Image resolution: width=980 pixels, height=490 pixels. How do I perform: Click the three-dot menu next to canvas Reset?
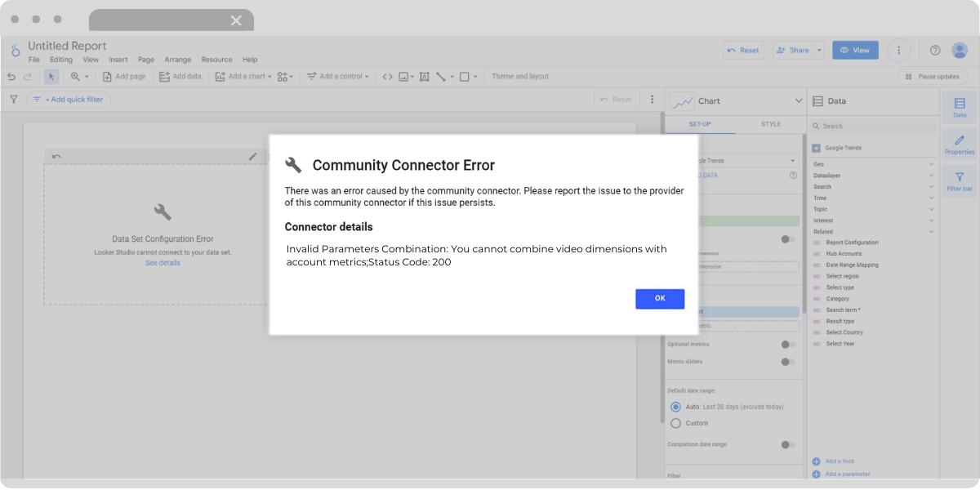coord(652,100)
